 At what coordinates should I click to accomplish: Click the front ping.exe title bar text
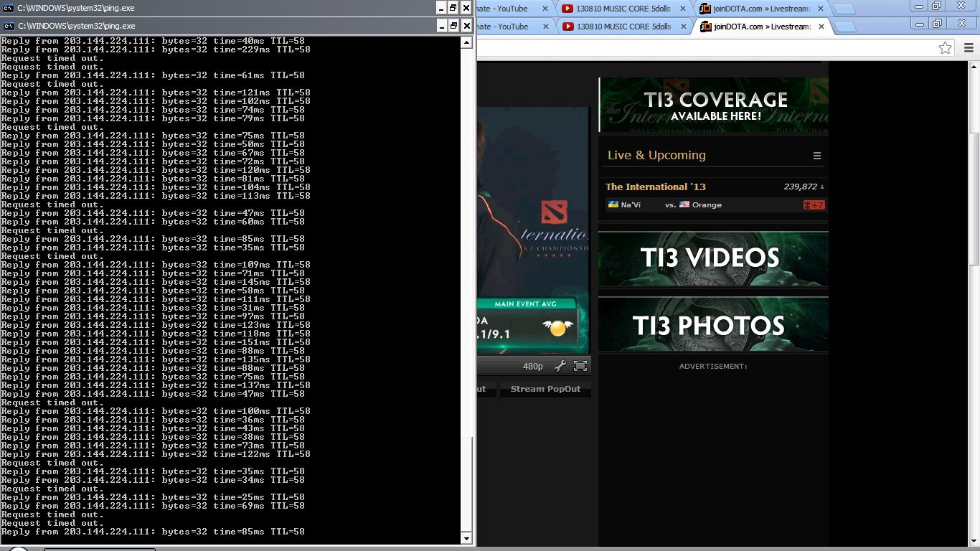[77, 26]
